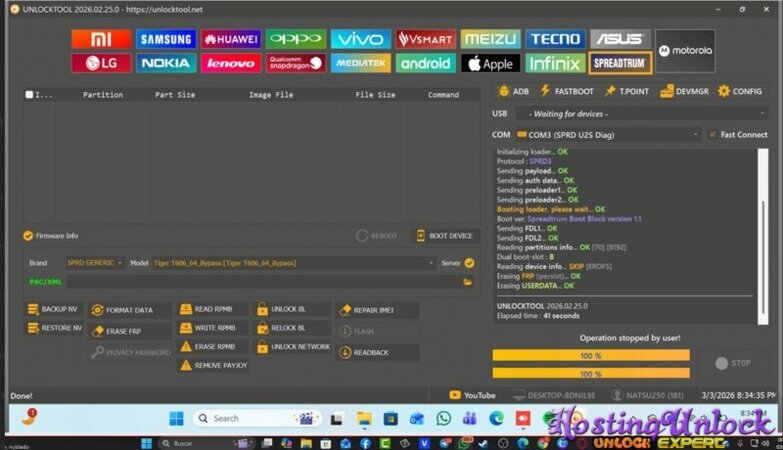Viewport: 783px width, 450px height.
Task: Toggle the Server check option
Action: [469, 263]
